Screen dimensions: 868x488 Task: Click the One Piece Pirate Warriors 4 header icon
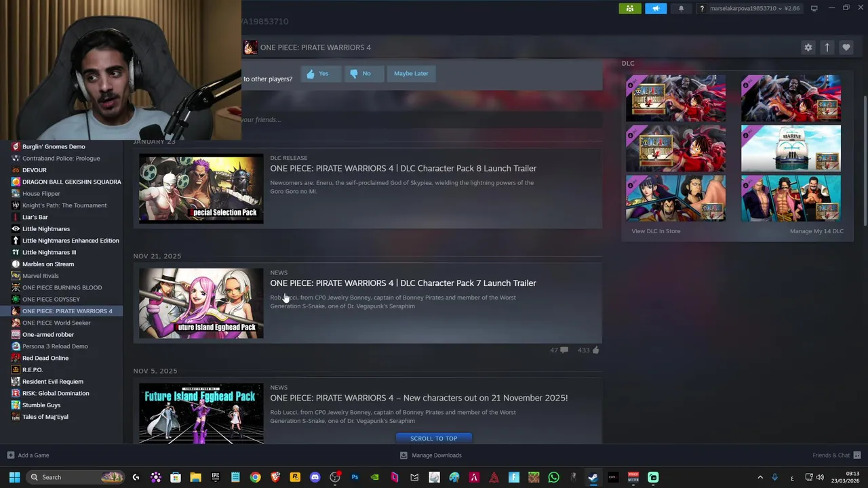(x=250, y=47)
